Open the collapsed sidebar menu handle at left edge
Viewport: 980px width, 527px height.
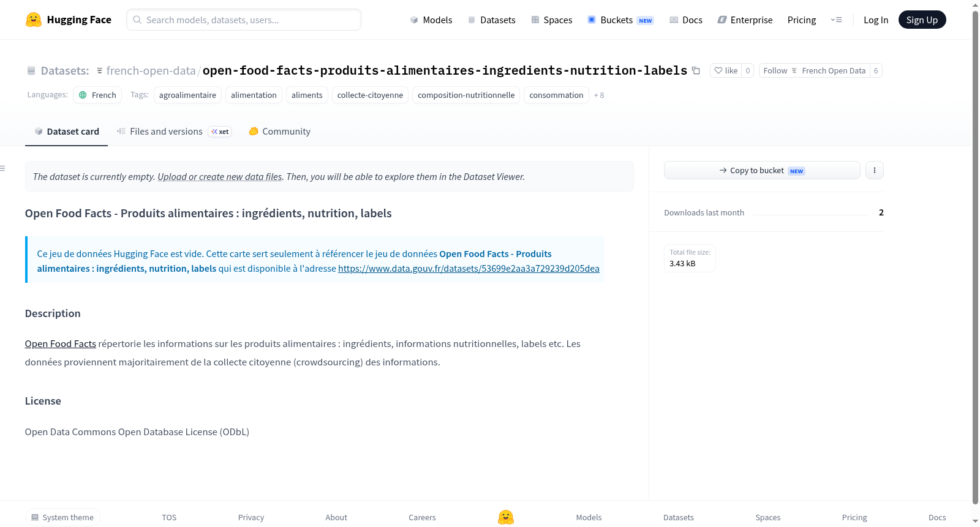tap(2, 168)
